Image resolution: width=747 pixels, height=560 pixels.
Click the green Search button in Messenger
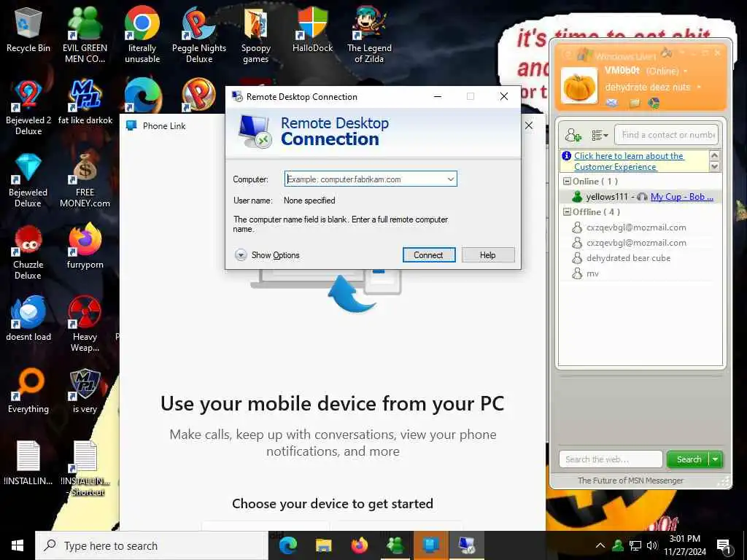click(689, 459)
